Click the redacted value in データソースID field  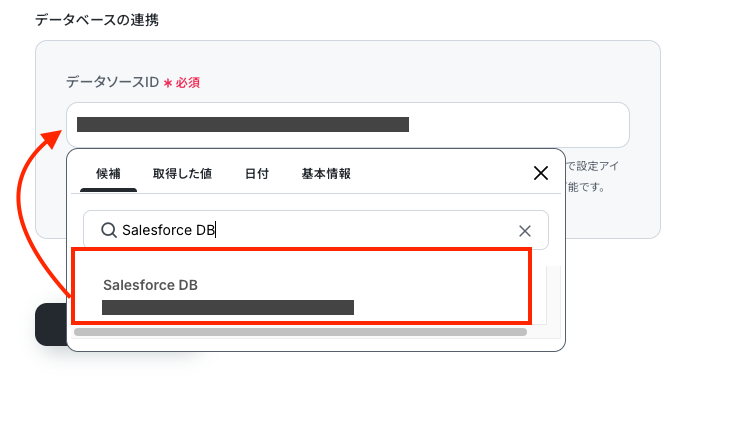pyautogui.click(x=243, y=124)
